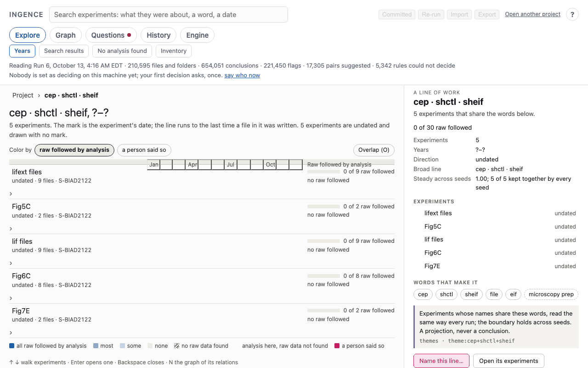The width and height of the screenshot is (588, 368).
Task: Open Fig5C in the side panel Experiments list
Action: pos(496,226)
